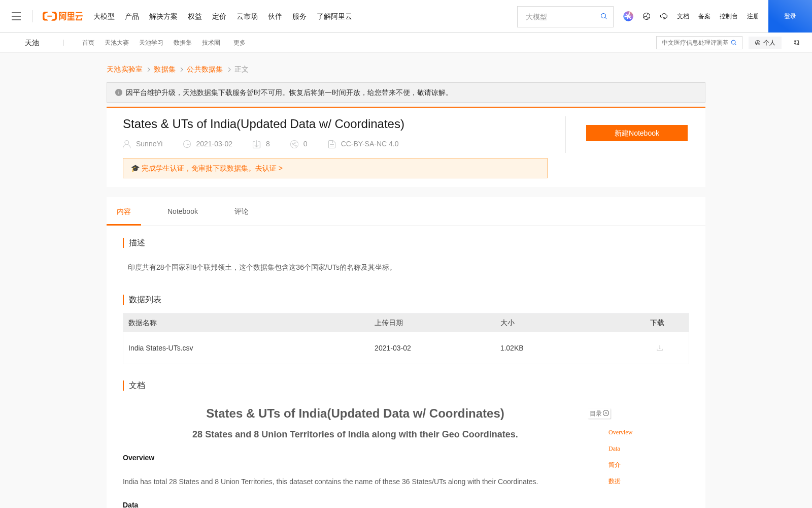Image resolution: width=812 pixels, height=508 pixels.
Task: Open the 解决方案 menu
Action: click(163, 16)
